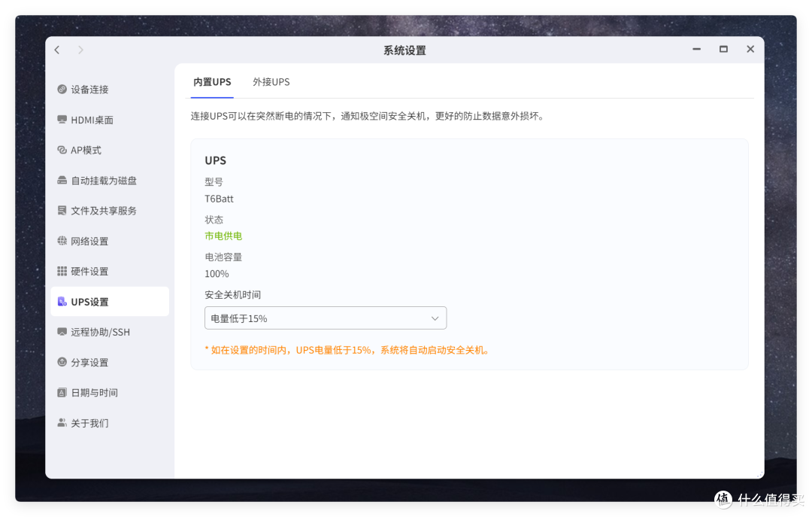Click the 设备连接 sidebar icon

(62, 90)
